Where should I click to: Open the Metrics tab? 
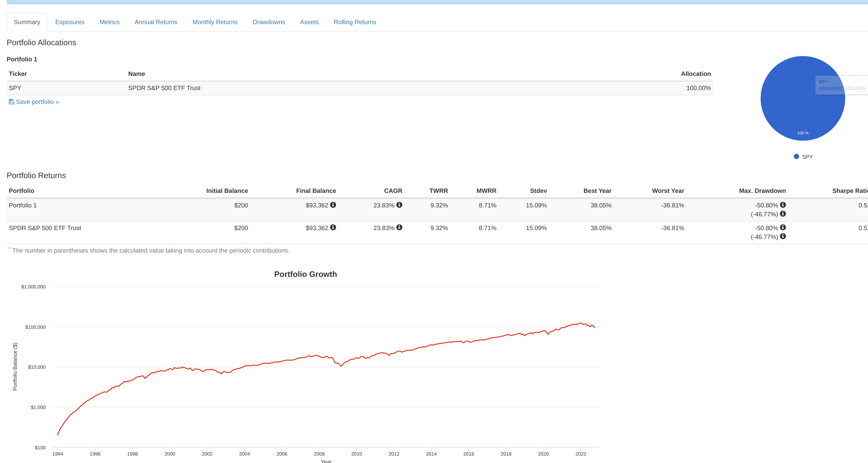[x=109, y=22]
